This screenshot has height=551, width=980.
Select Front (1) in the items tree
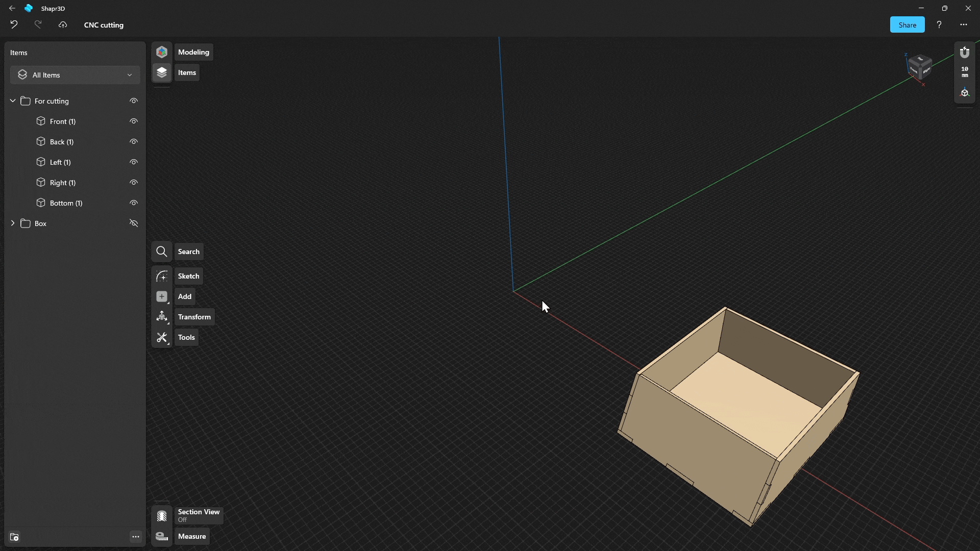tap(63, 121)
